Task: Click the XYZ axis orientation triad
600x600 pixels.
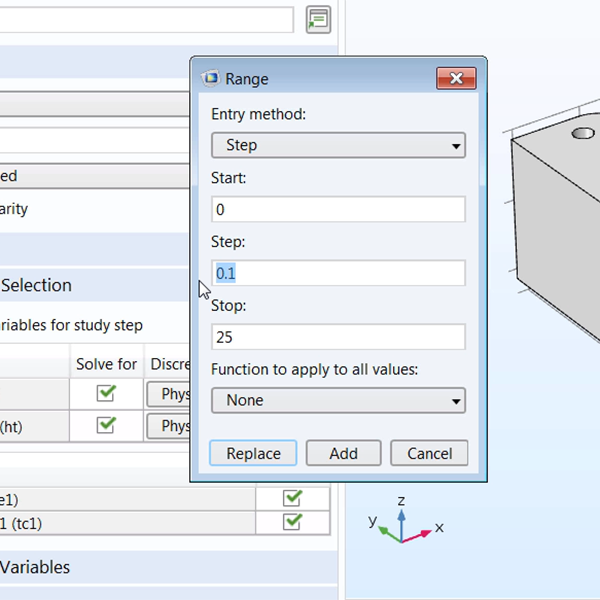Action: coord(401,522)
